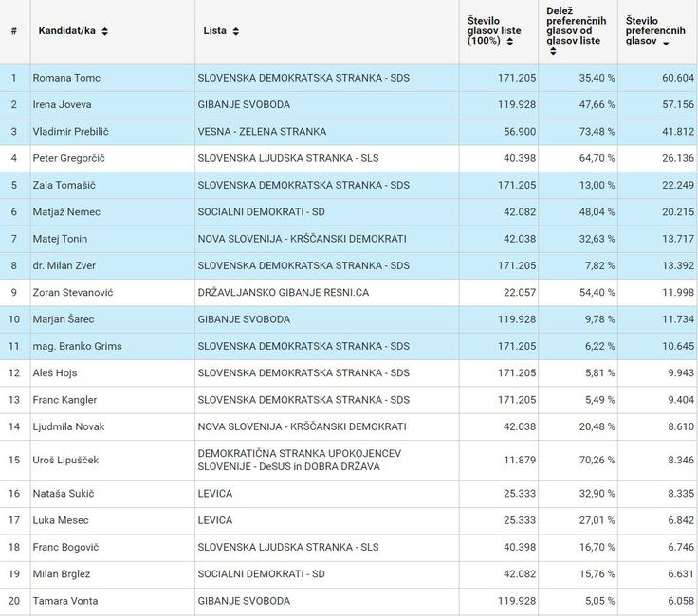Select candidate Zoran Stevanović
The height and width of the screenshot is (616, 698).
(x=73, y=292)
